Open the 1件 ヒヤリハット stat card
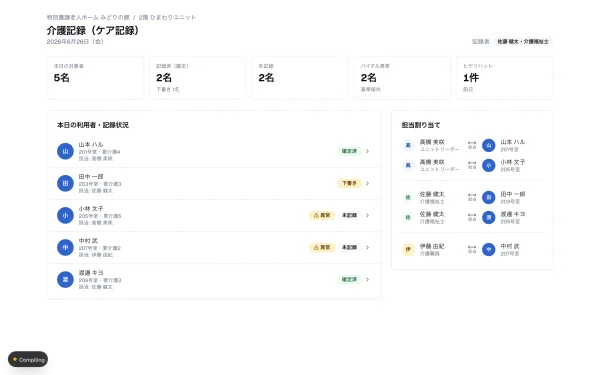 point(505,78)
